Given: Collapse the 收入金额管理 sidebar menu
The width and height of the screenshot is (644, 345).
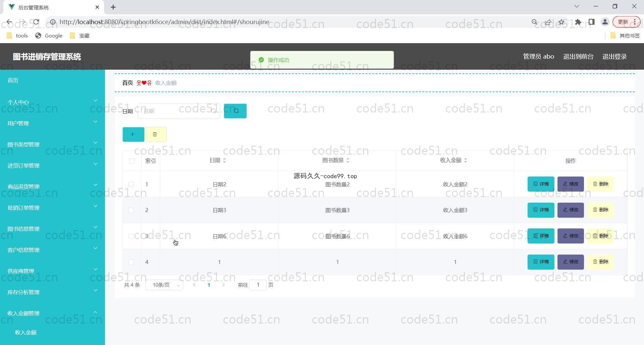Looking at the screenshot, I should point(52,313).
